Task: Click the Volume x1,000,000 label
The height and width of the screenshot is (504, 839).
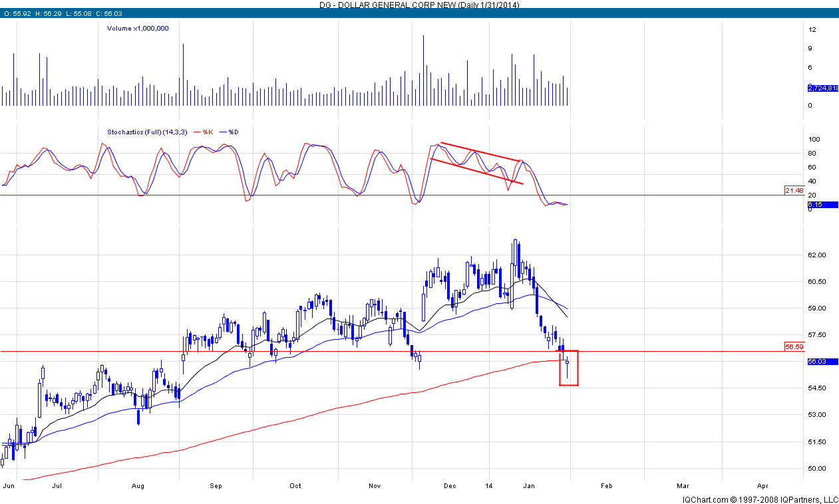Action: click(x=138, y=28)
